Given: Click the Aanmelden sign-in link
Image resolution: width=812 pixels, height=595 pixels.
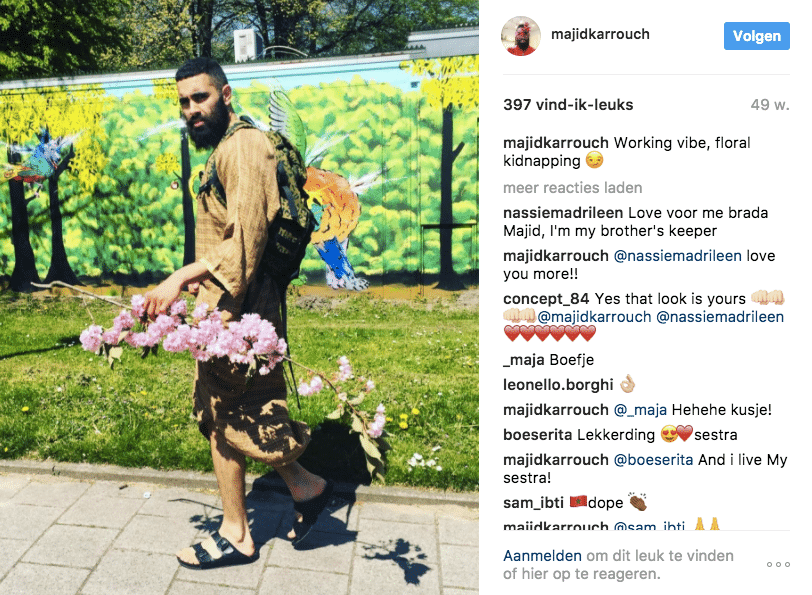Looking at the screenshot, I should [542, 556].
